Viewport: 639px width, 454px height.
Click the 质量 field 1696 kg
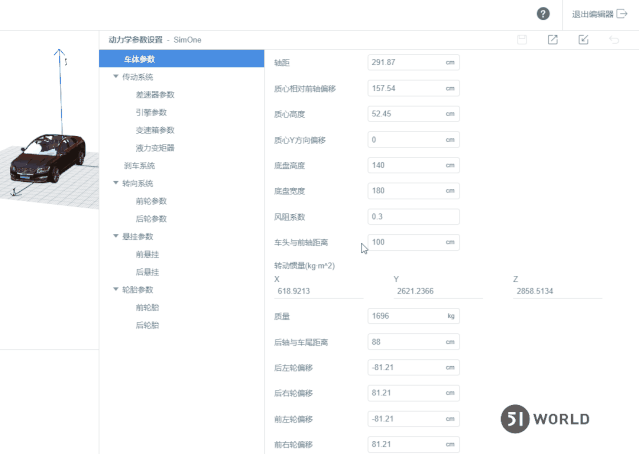click(413, 316)
